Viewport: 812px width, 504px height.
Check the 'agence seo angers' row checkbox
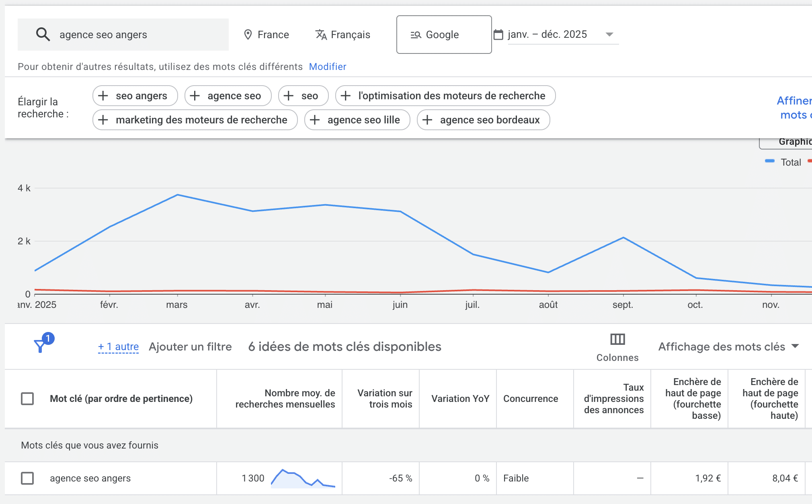click(x=27, y=478)
